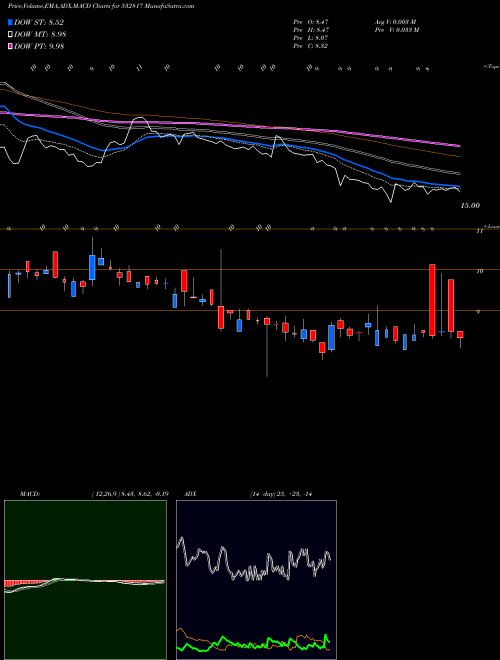The image size is (500, 660).
Task: Click the price axis label '10'
Action: pyautogui.click(x=479, y=271)
